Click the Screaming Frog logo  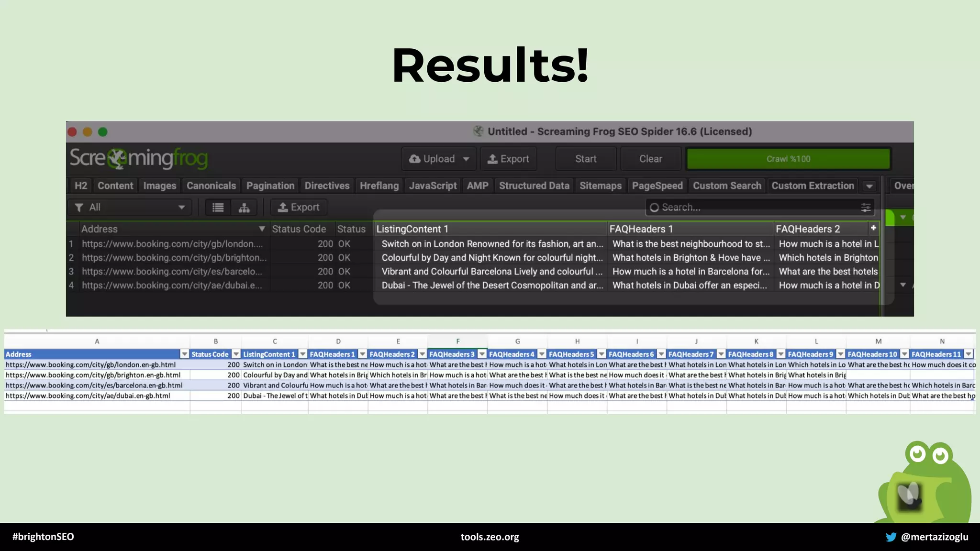click(x=139, y=159)
